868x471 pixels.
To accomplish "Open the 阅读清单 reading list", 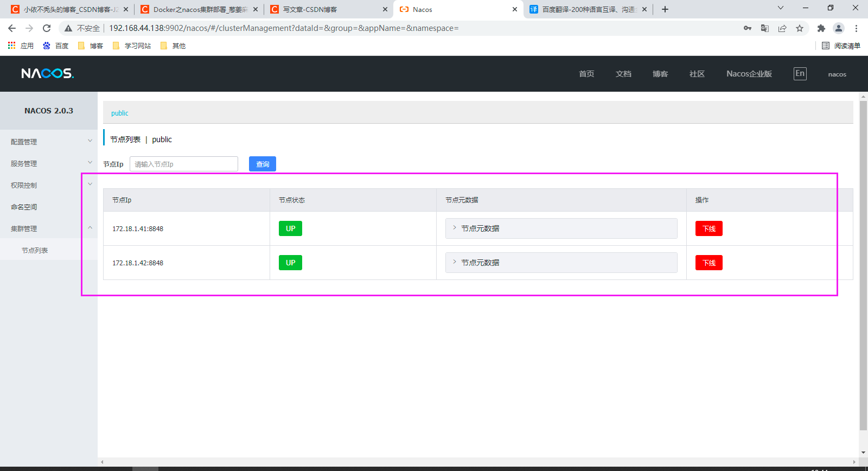I will [841, 46].
